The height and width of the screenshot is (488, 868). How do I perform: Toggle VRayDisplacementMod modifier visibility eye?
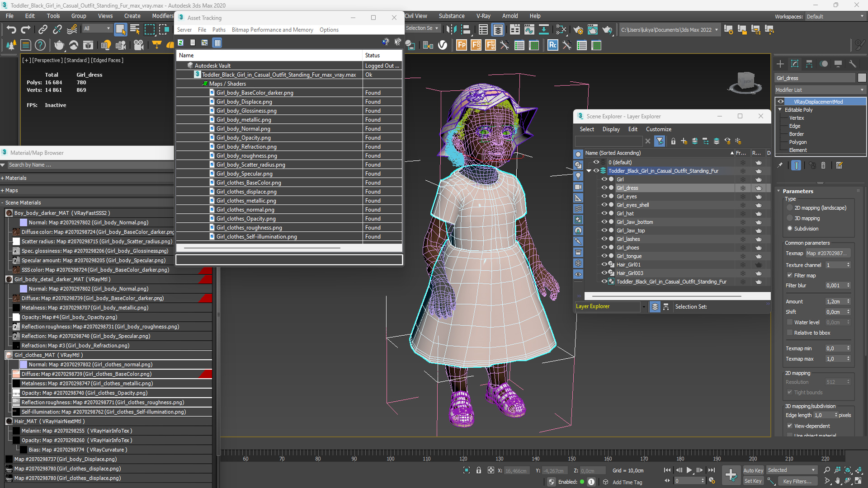[x=781, y=102]
